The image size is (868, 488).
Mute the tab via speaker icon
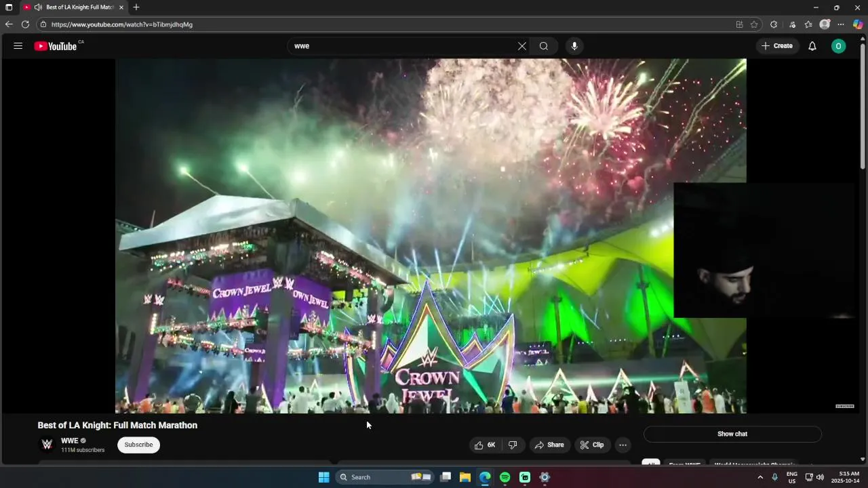38,7
